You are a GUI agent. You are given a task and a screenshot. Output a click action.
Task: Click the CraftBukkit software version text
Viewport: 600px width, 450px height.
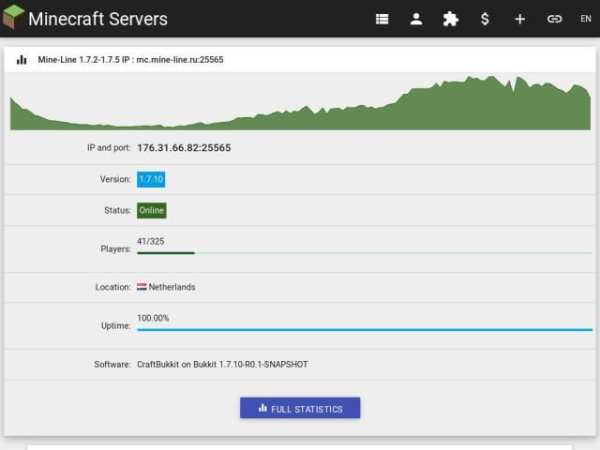223,364
